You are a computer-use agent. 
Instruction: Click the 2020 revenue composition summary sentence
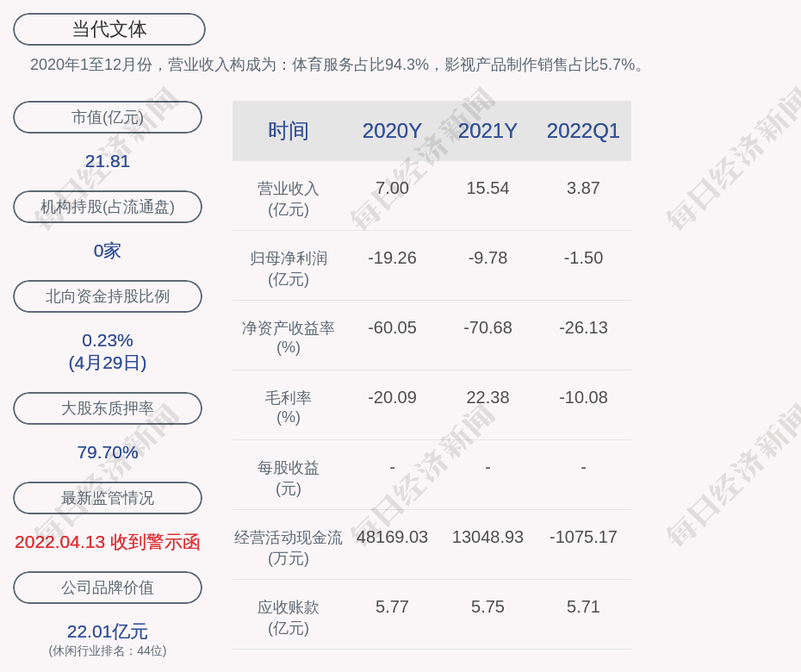tap(337, 65)
